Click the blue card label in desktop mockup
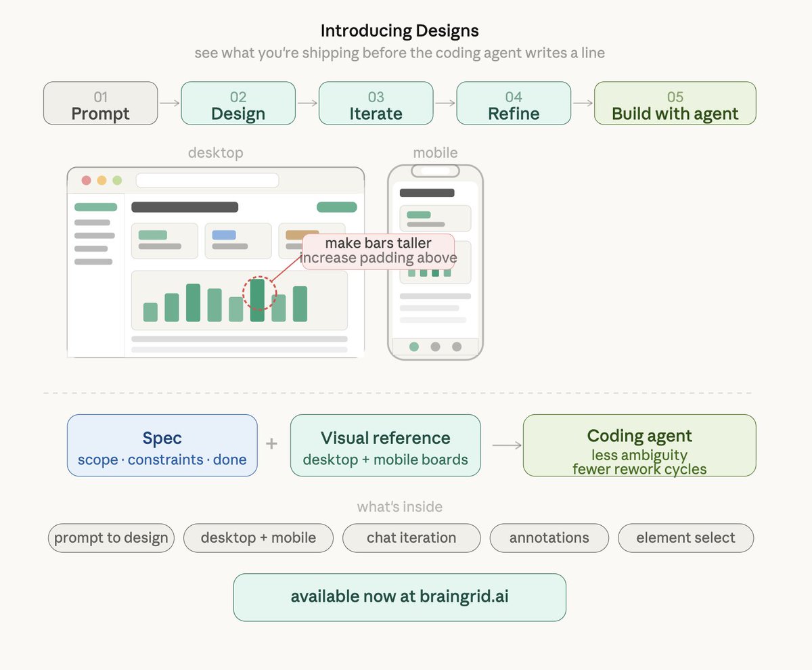The image size is (812, 670). click(x=224, y=235)
